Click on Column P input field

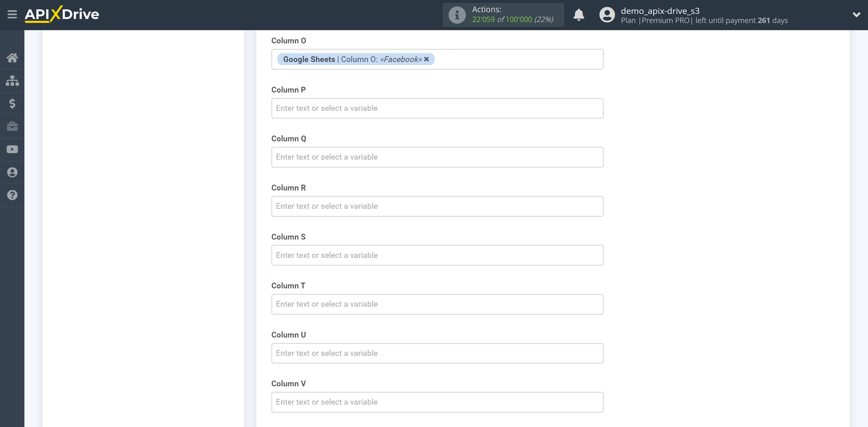437,108
